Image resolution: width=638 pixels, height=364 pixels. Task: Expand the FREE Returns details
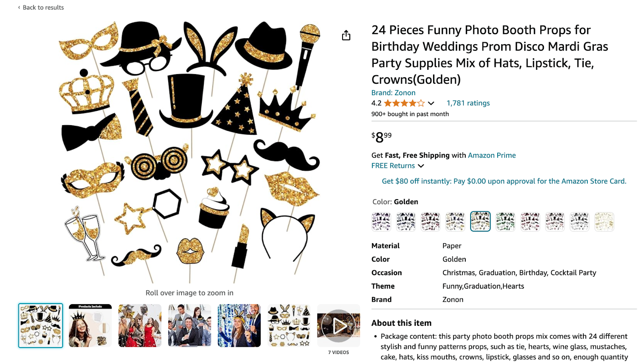pyautogui.click(x=421, y=165)
